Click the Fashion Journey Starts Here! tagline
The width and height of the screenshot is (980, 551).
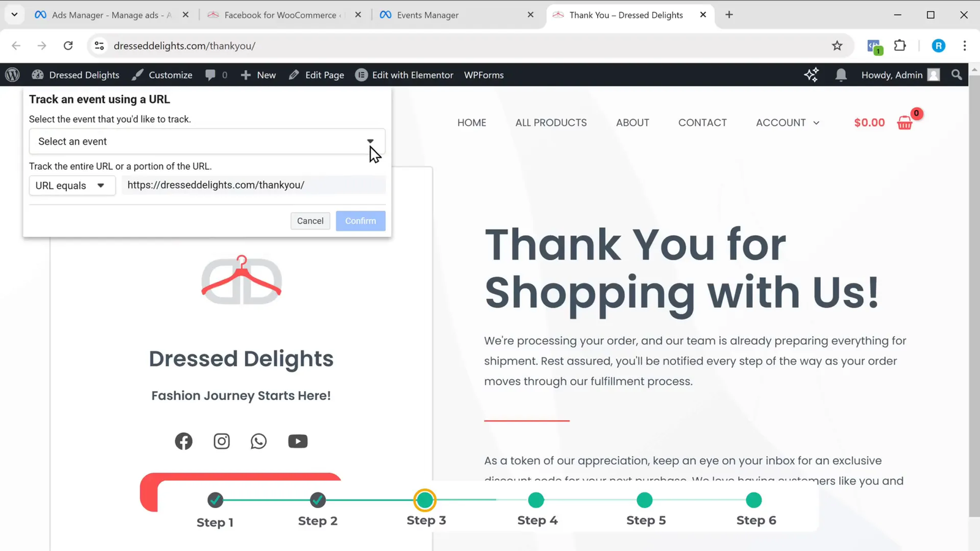coord(241,395)
